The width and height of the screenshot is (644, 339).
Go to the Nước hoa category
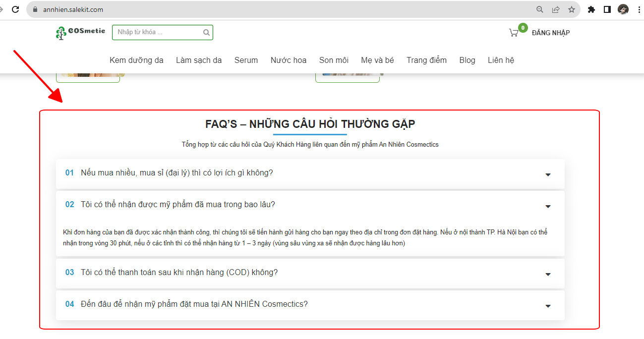coord(289,60)
